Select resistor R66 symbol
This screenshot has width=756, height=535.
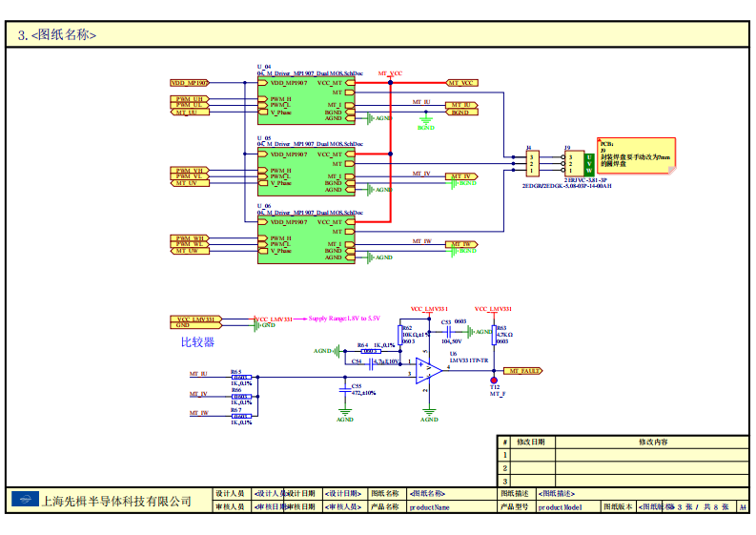(241, 397)
